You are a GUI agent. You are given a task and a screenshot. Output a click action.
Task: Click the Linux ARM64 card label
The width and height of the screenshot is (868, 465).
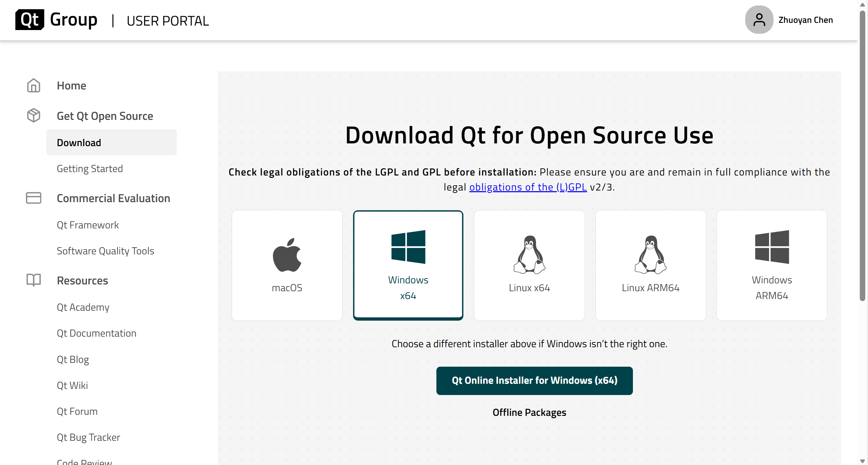click(651, 288)
